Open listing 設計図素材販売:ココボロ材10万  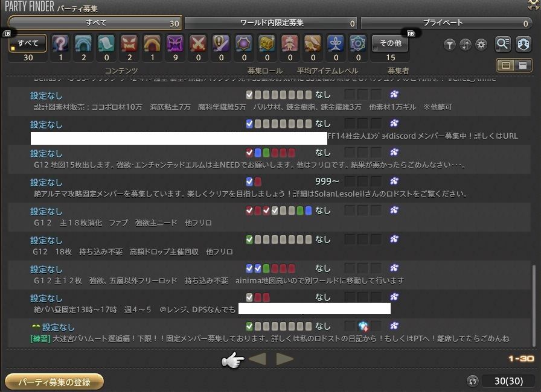[269, 101]
